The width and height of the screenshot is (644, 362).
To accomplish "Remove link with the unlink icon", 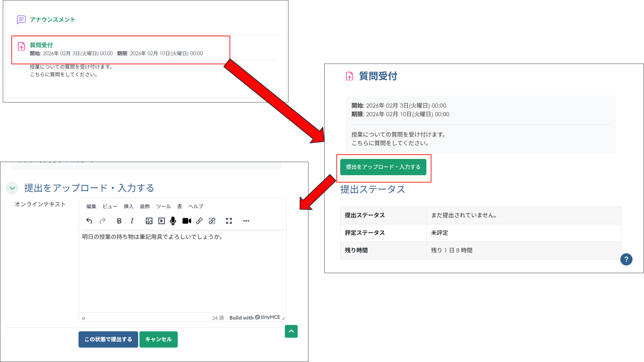I will 212,221.
